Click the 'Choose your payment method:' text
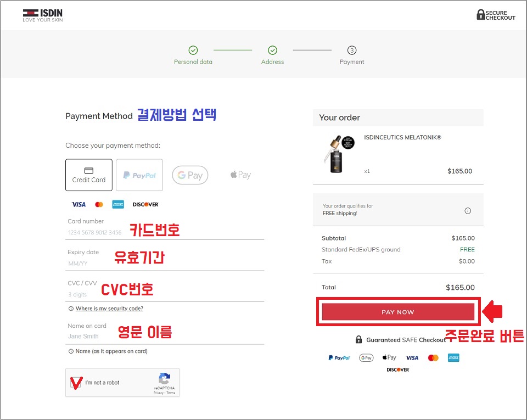The height and width of the screenshot is (420, 527). coord(113,145)
